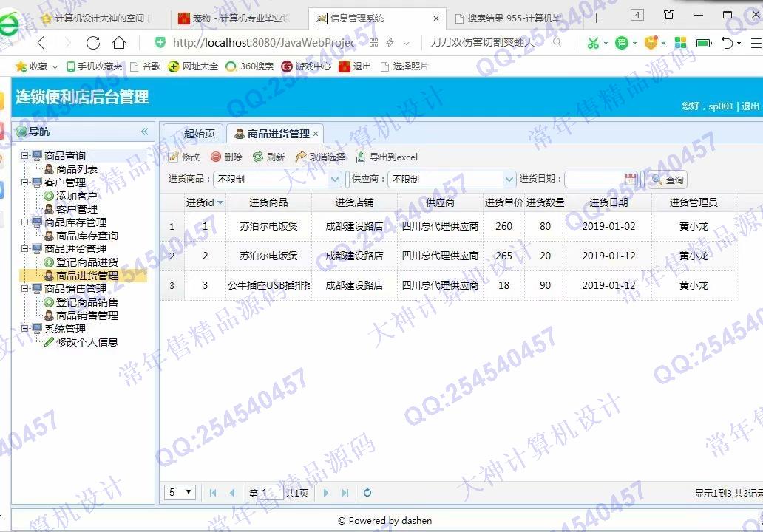The height and width of the screenshot is (532, 763).
Task: Go to the next page arrow
Action: (326, 493)
